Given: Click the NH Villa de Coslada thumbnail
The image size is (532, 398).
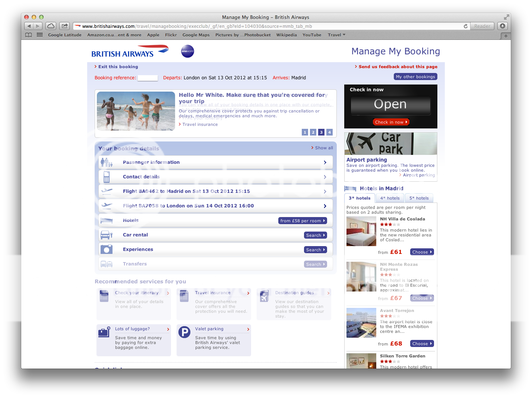Looking at the screenshot, I should [361, 232].
